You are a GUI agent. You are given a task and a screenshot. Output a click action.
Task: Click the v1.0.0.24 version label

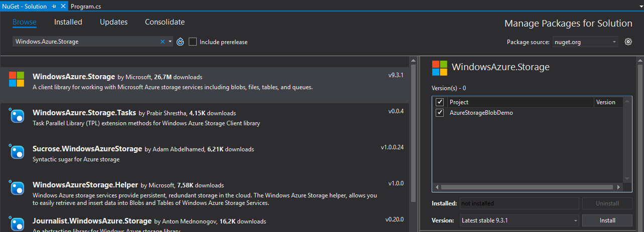[392, 147]
